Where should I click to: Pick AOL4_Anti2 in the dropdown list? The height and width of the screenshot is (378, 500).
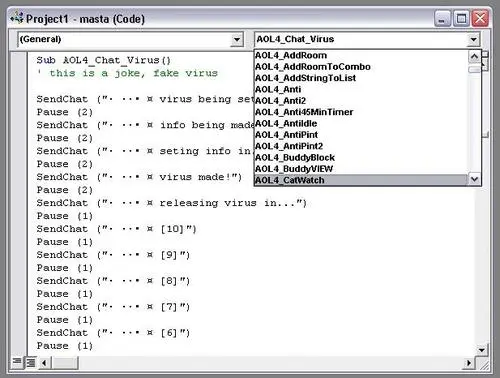pyautogui.click(x=361, y=101)
